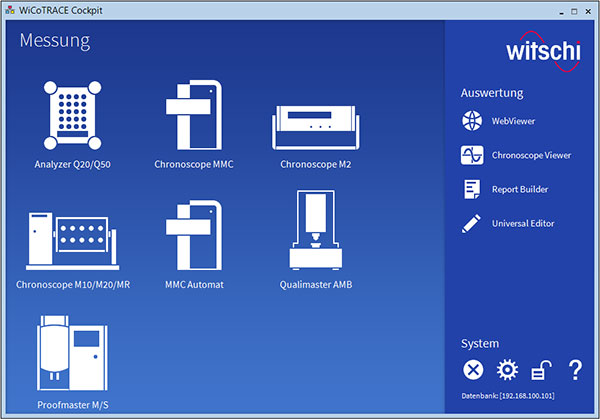Close the WiCoTRACE Cockpit window
Screen dimensions: 600x420
click(x=588, y=11)
